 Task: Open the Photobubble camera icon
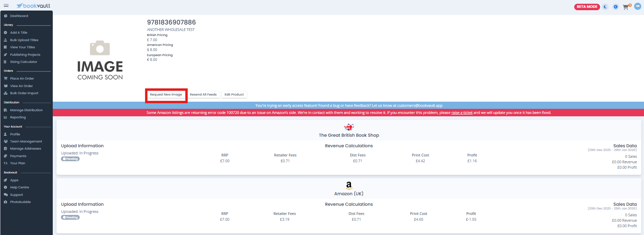pos(5,202)
